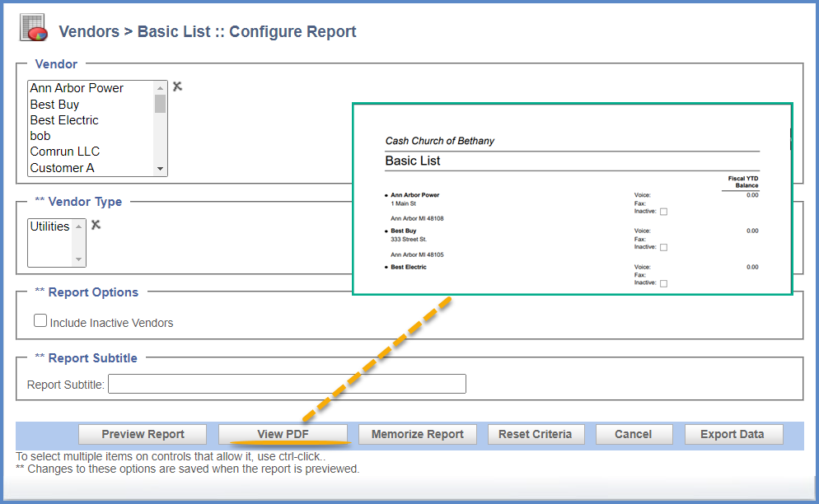Click Best Electric's Inactive checkbox in PDF preview
The height and width of the screenshot is (504, 819).
click(x=664, y=283)
